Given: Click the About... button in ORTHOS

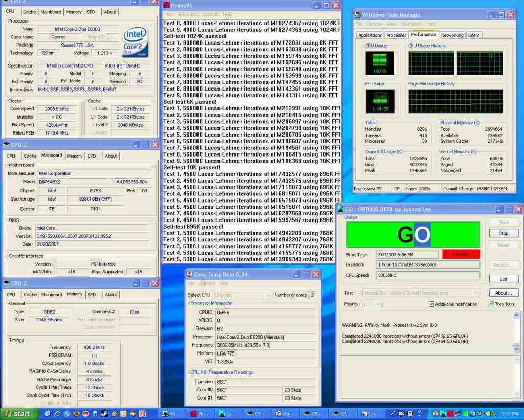Looking at the screenshot, I should [x=503, y=293].
